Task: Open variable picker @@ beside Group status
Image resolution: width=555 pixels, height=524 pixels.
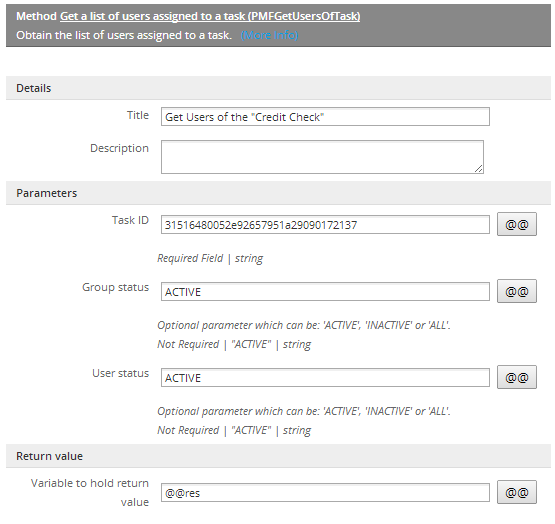Action: point(517,291)
